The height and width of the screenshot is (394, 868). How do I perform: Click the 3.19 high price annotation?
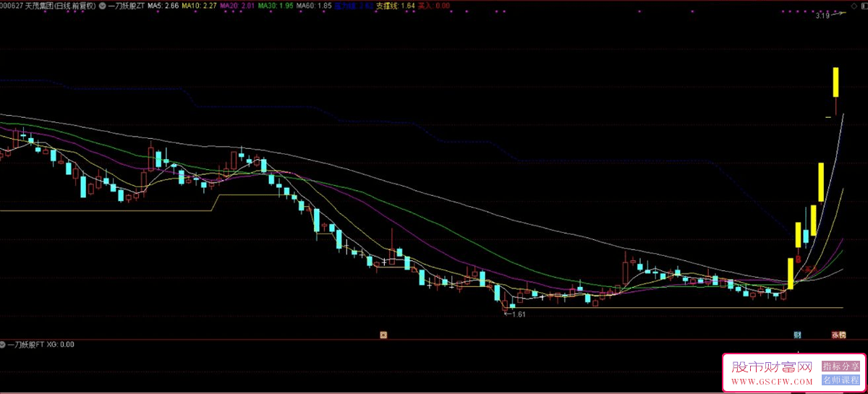point(822,16)
